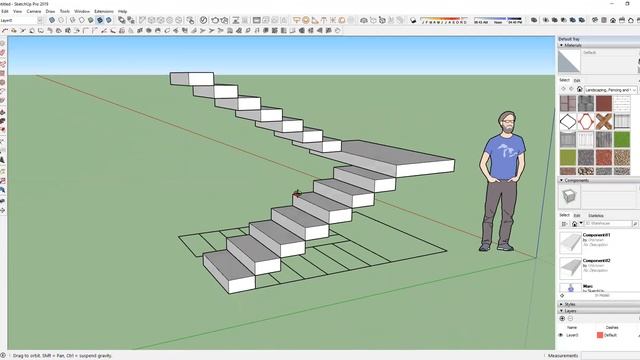Open the View menu
The image size is (640, 360).
[x=17, y=11]
